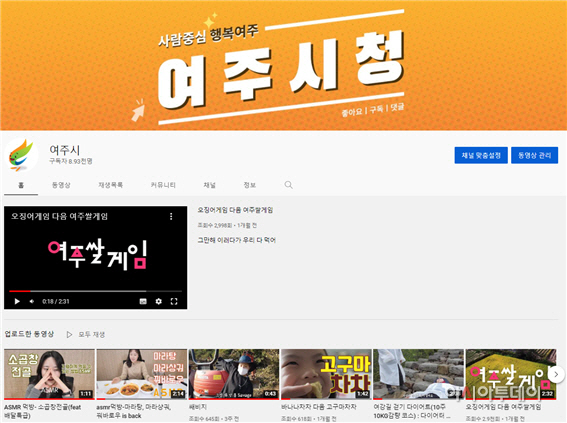Click the 여주시 channel avatar logo
Viewport: 567px width, 423px height.
point(21,155)
